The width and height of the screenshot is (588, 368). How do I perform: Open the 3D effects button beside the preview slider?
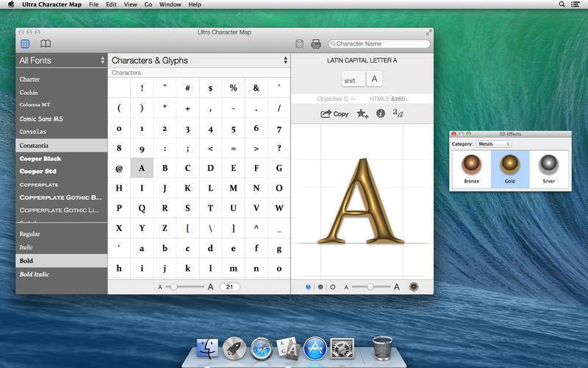[414, 287]
